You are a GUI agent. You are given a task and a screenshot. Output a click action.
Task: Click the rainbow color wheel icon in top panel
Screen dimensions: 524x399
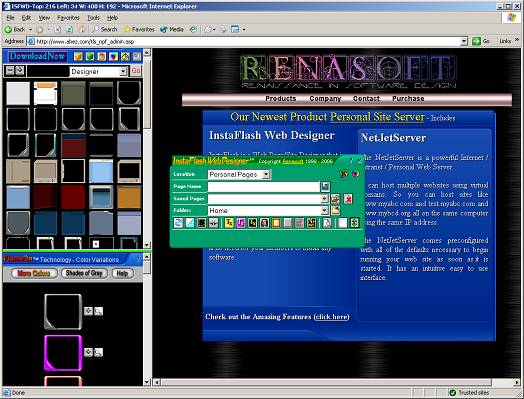113,56
